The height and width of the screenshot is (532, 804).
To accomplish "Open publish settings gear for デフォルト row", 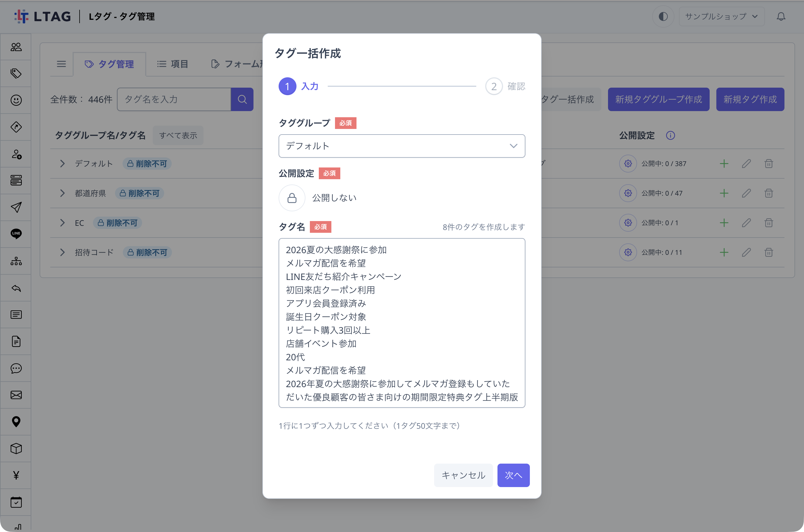I will coord(628,164).
